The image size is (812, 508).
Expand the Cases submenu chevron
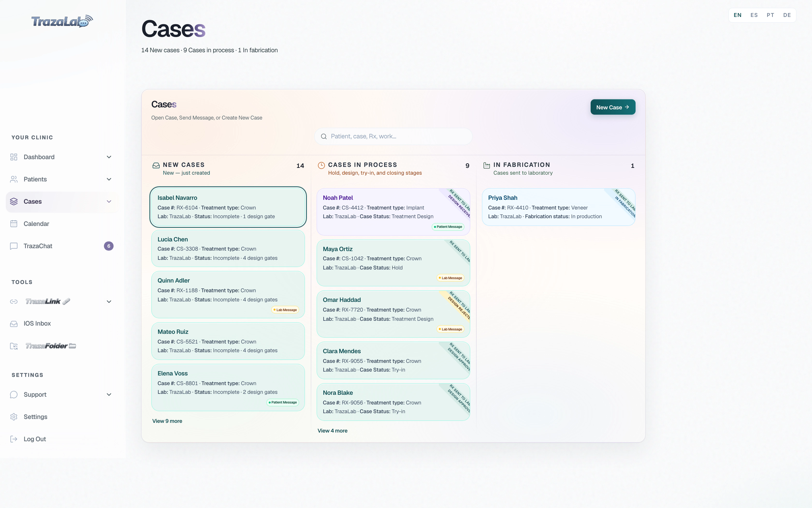click(109, 201)
